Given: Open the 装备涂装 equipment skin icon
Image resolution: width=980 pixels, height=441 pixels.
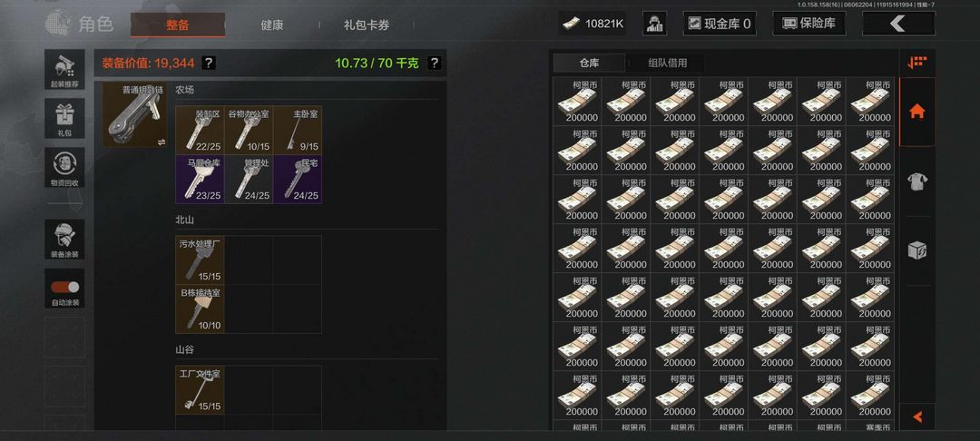Looking at the screenshot, I should point(64,240).
